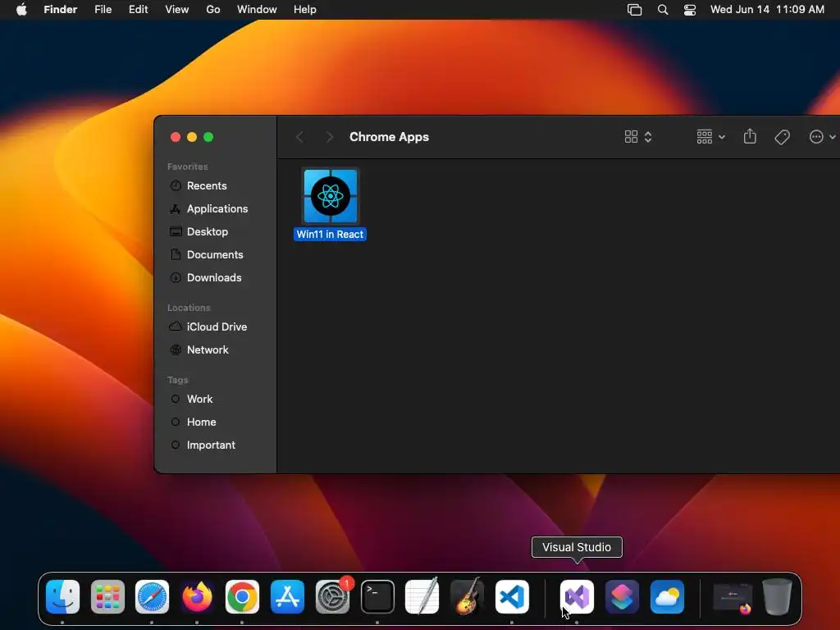
Task: Open System Settings with badge
Action: (x=332, y=597)
